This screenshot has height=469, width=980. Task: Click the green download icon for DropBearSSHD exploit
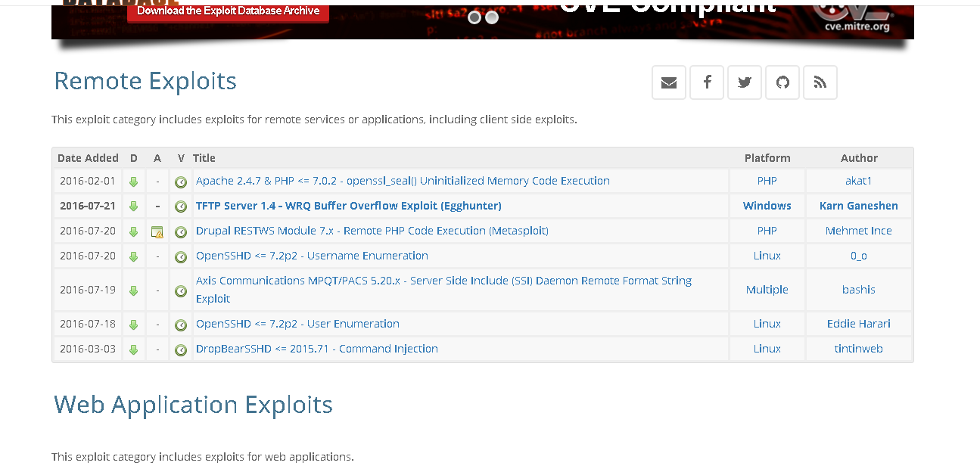[133, 349]
